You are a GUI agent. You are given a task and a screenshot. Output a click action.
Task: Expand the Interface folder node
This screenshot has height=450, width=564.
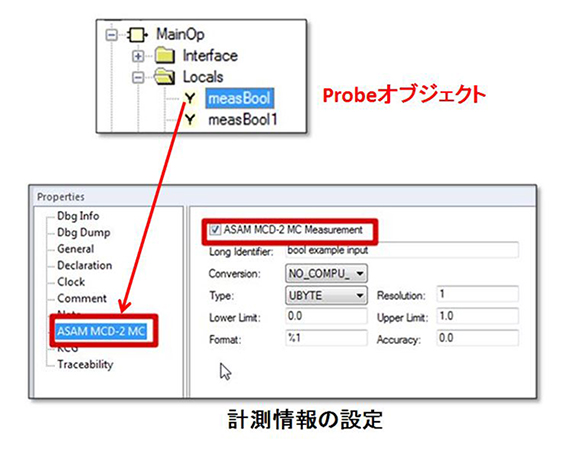click(x=138, y=56)
